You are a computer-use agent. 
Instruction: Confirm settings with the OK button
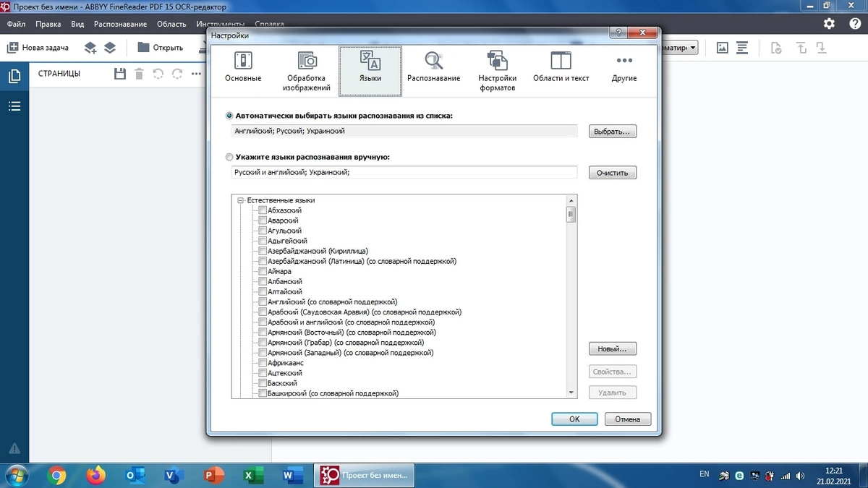click(574, 419)
